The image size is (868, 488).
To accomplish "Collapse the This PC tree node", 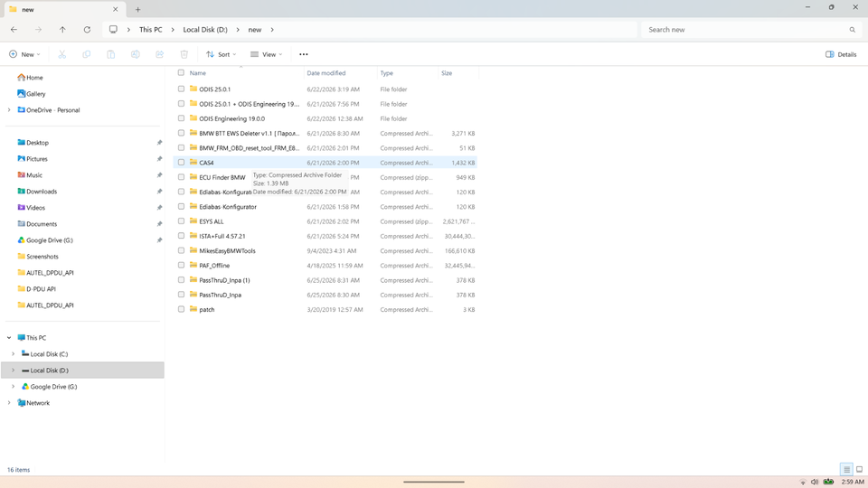I will tap(9, 337).
